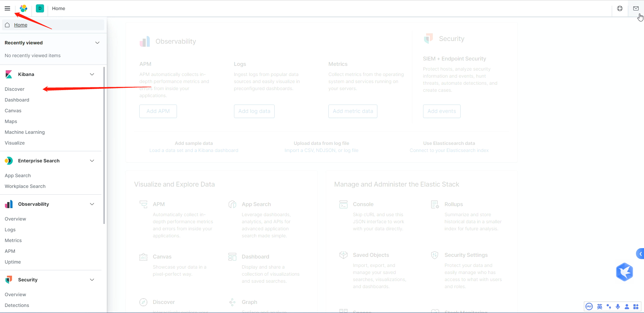The height and width of the screenshot is (313, 644).
Task: Click the iFLY input method icon
Action: click(589, 307)
